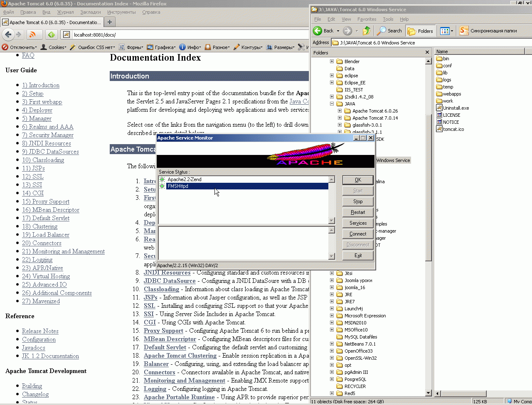Click the Views icon in Explorer toolbar
Image resolution: width=532 pixels, height=405 pixels.
click(x=445, y=31)
